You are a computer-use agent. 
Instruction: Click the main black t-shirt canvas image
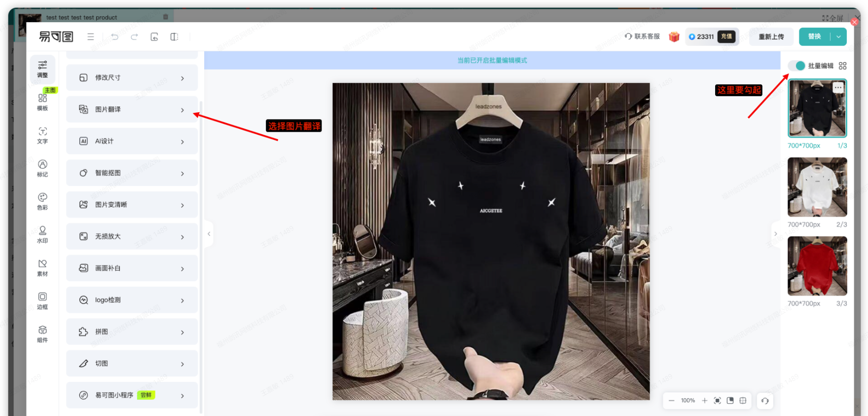coord(491,241)
